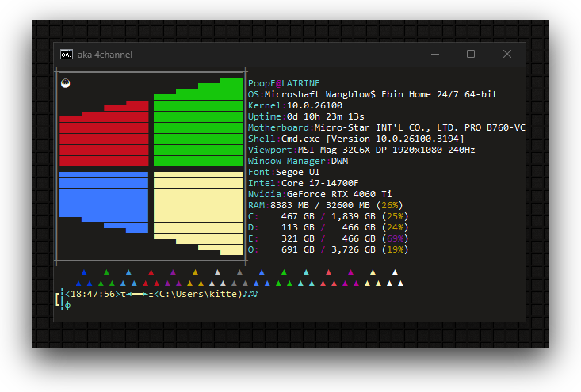Select '8383 MB / 32600 MB' RAM usage
The image size is (581, 392).
(x=319, y=205)
